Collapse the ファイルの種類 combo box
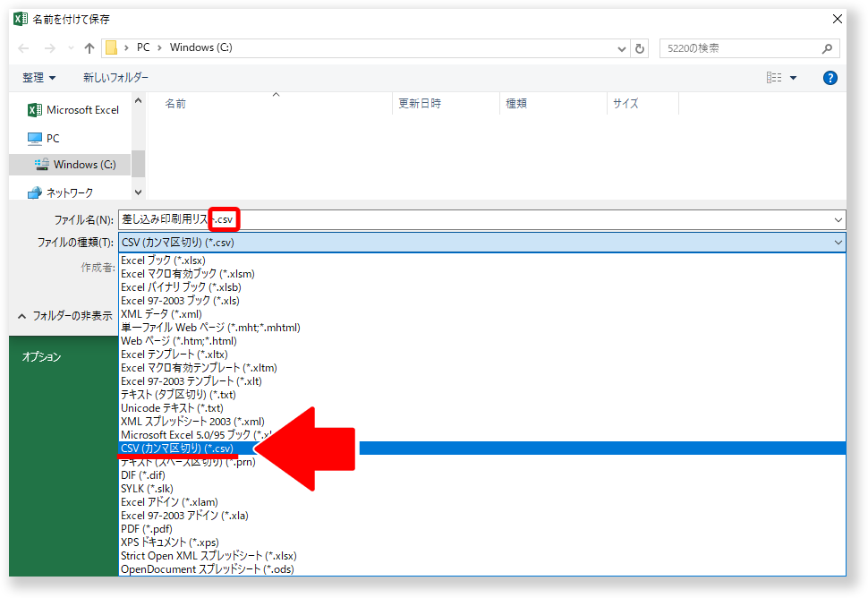 [838, 243]
